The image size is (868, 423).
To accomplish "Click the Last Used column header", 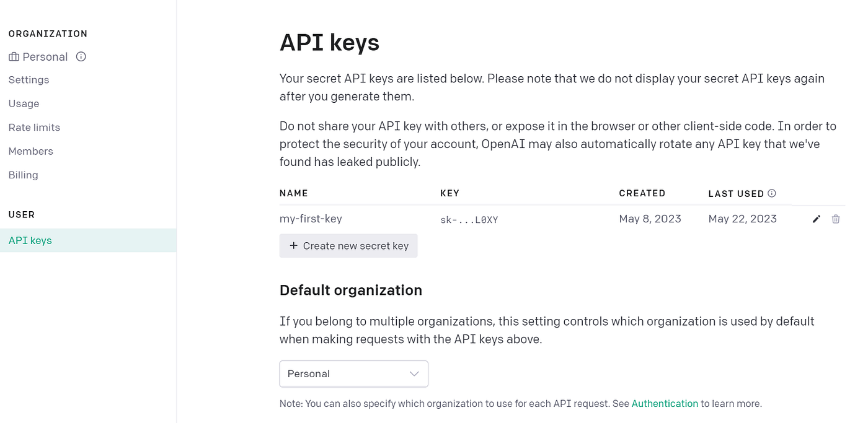I will [x=736, y=194].
